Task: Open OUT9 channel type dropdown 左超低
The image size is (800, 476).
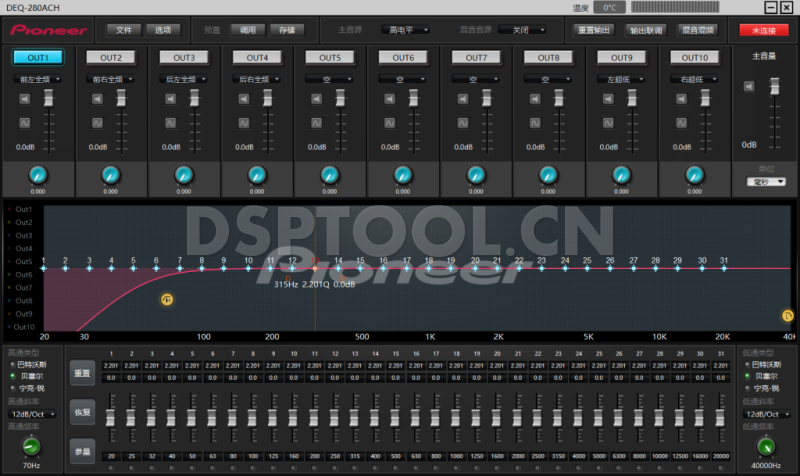Action: [621, 79]
